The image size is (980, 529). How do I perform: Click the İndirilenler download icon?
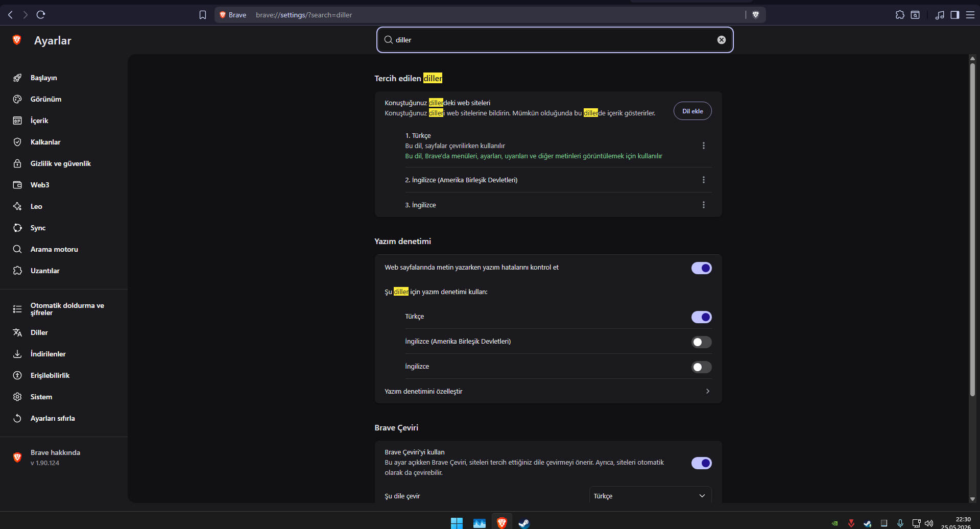[17, 354]
